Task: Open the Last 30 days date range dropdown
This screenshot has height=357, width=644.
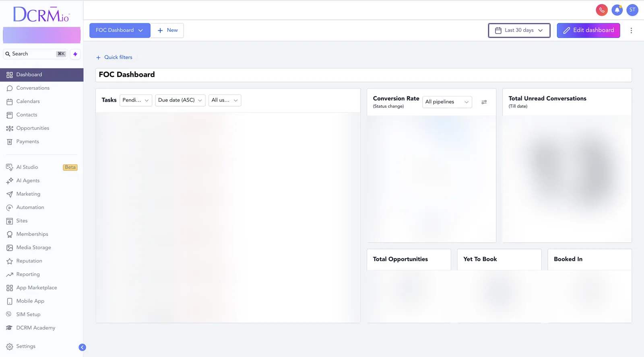Action: (x=519, y=31)
